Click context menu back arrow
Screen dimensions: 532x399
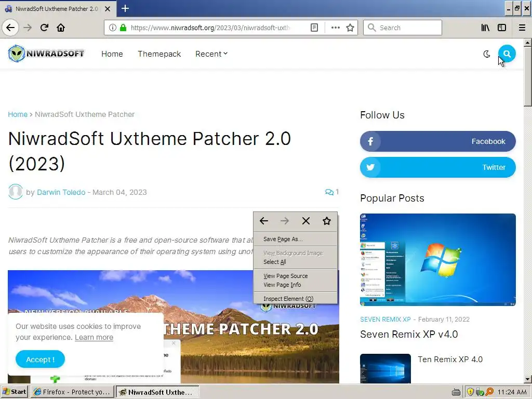coord(264,221)
